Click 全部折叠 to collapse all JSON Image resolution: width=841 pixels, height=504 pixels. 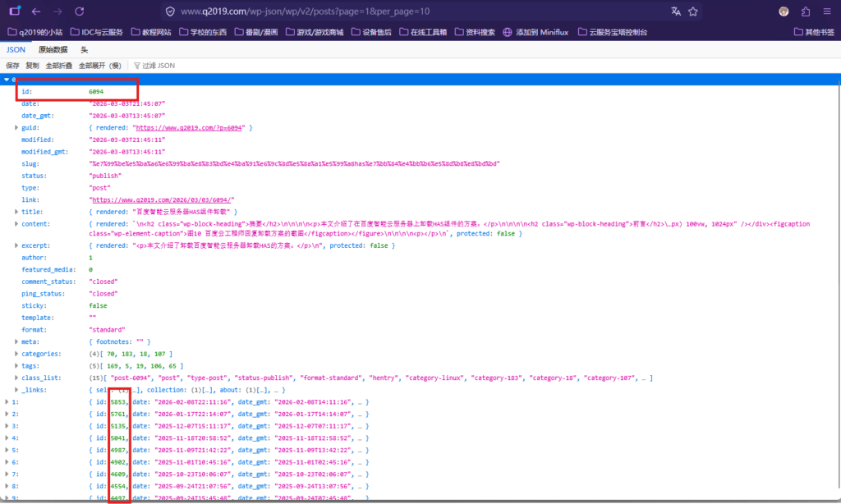tap(59, 64)
